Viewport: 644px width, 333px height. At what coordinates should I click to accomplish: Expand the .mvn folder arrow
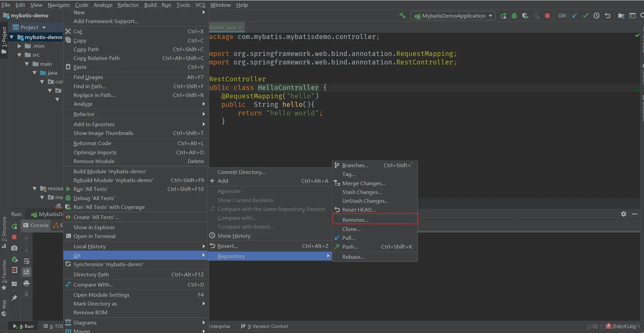pyautogui.click(x=19, y=46)
